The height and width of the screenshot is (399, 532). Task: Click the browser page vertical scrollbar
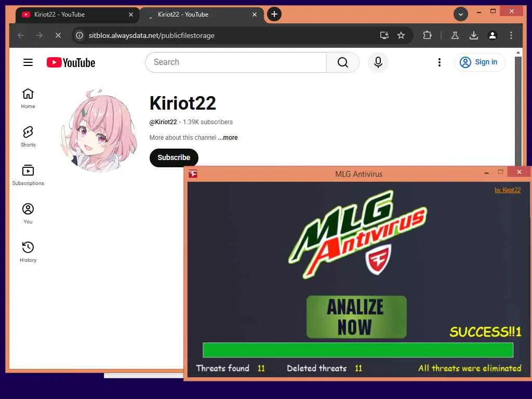tap(518, 112)
